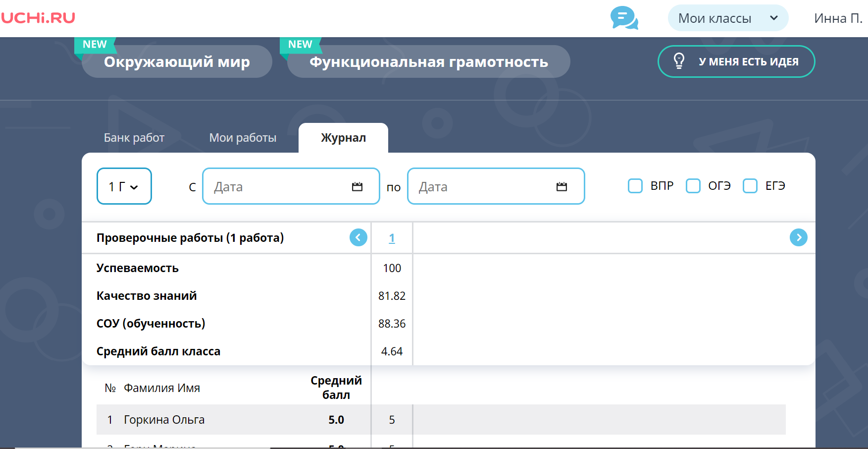Open the Окружающий мир subject

click(x=177, y=62)
